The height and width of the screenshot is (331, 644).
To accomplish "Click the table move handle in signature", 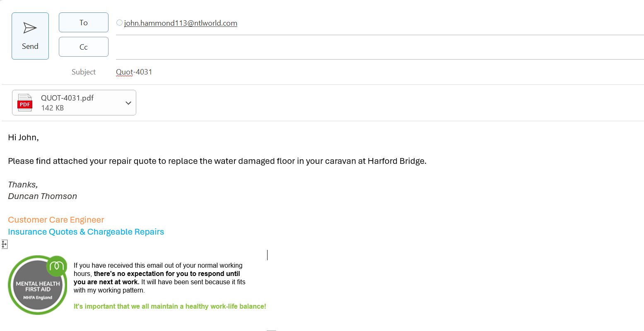I will point(4,244).
